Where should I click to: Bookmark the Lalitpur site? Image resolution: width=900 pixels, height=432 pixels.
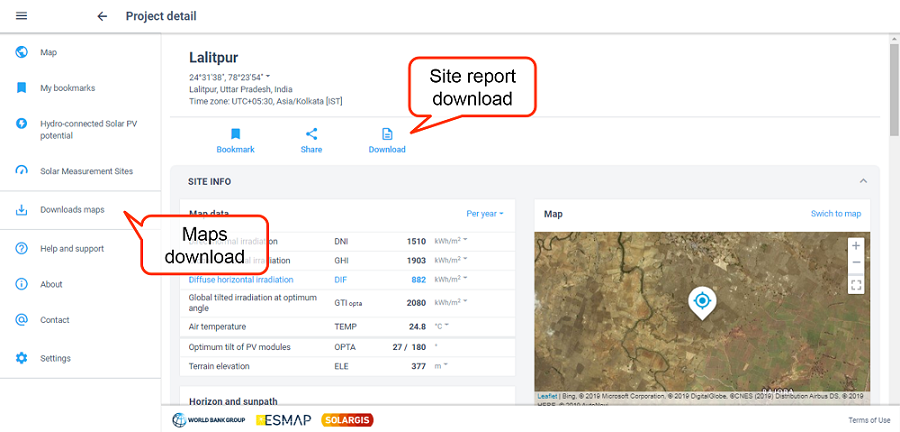(236, 140)
